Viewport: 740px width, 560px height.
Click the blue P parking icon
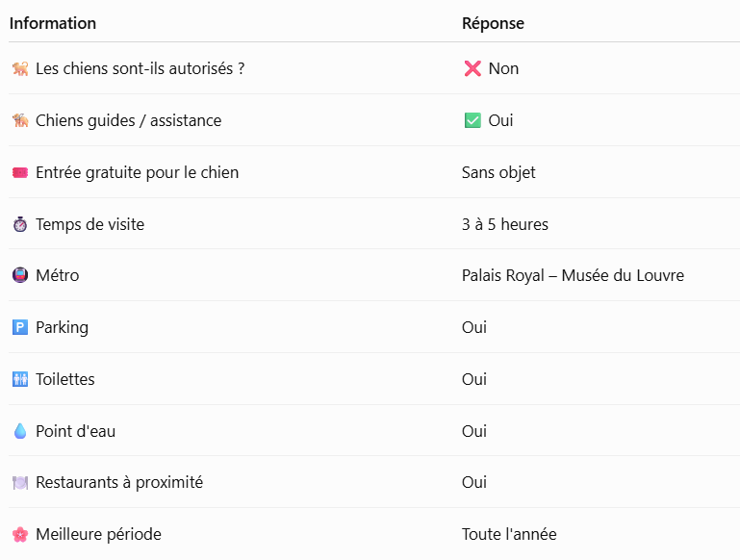(20, 327)
